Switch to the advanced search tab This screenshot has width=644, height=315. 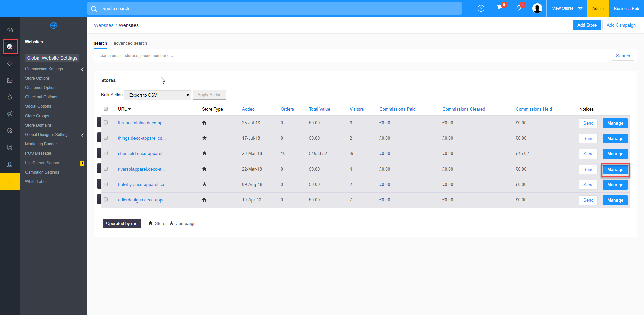pyautogui.click(x=130, y=43)
